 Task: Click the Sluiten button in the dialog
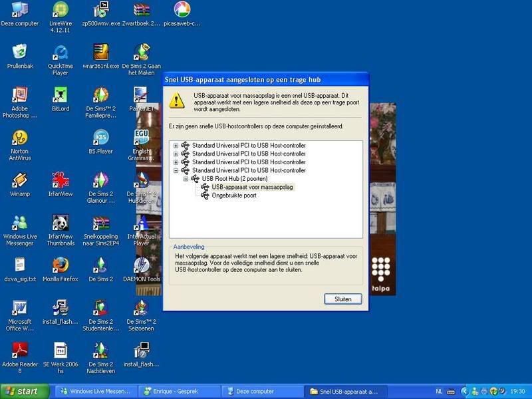pyautogui.click(x=343, y=299)
